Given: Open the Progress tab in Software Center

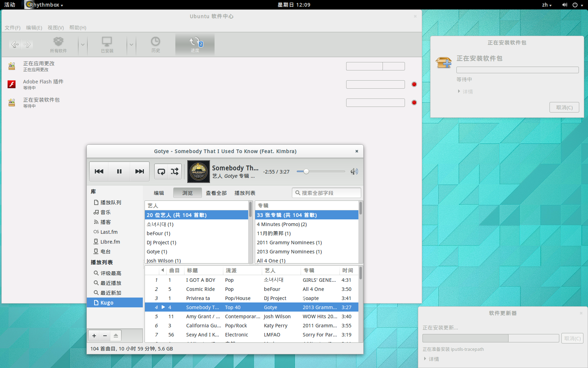Looking at the screenshot, I should tap(195, 45).
